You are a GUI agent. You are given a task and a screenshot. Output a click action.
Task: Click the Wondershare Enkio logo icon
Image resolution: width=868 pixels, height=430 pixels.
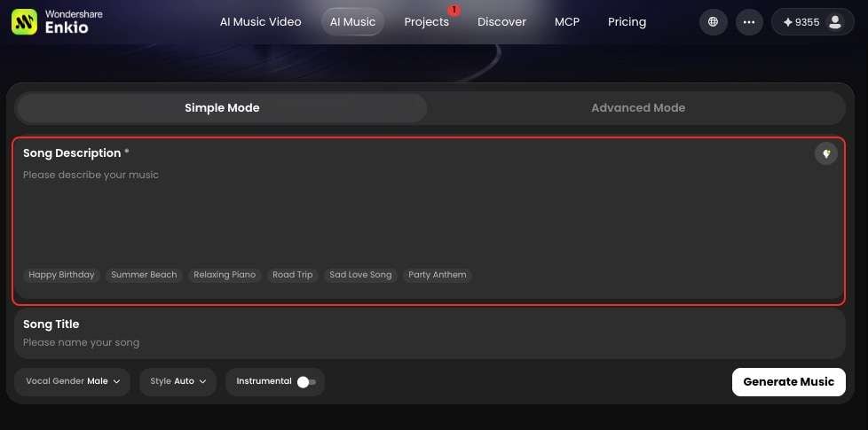[x=24, y=21]
